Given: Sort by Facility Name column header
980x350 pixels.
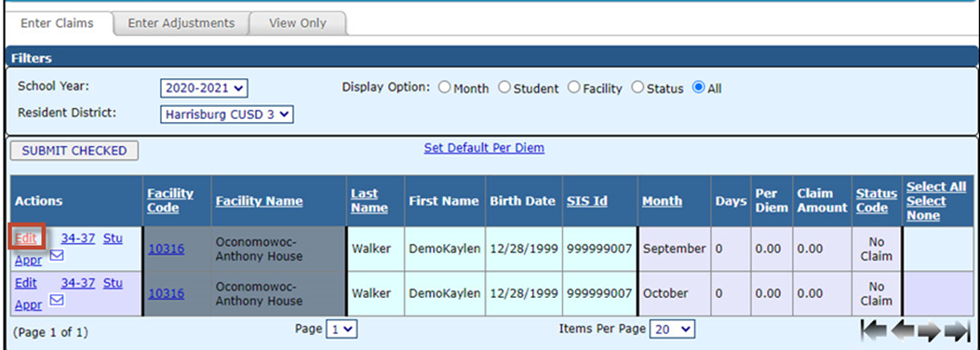Looking at the screenshot, I should pyautogui.click(x=260, y=201).
